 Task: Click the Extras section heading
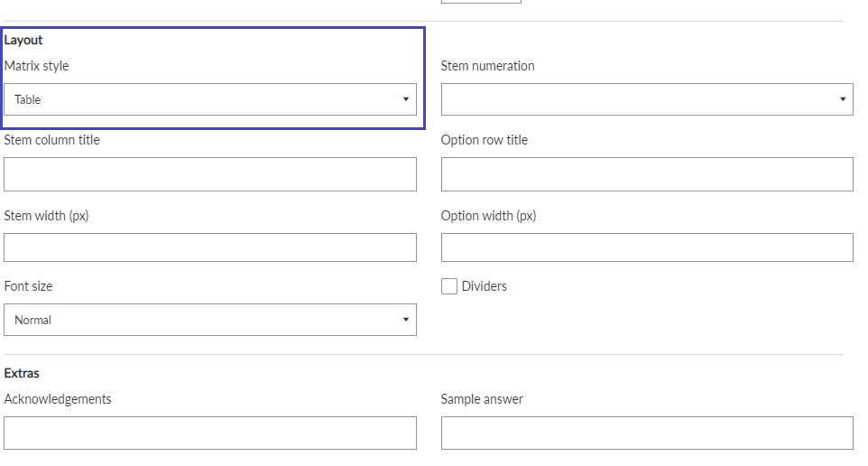22,374
